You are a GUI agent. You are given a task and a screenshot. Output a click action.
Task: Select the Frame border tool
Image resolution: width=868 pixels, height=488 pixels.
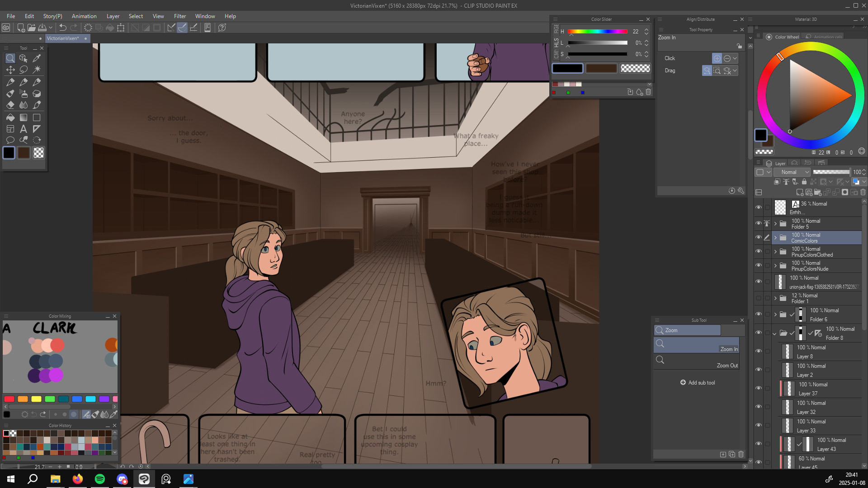coord(10,129)
